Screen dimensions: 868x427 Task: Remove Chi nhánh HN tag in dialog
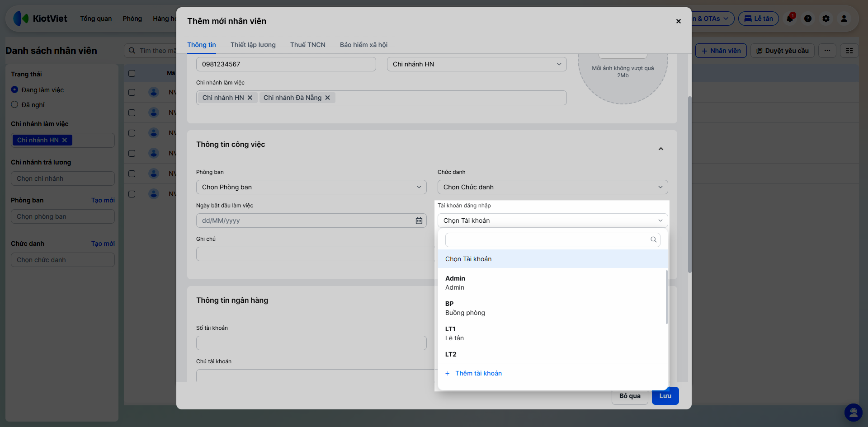pos(250,98)
